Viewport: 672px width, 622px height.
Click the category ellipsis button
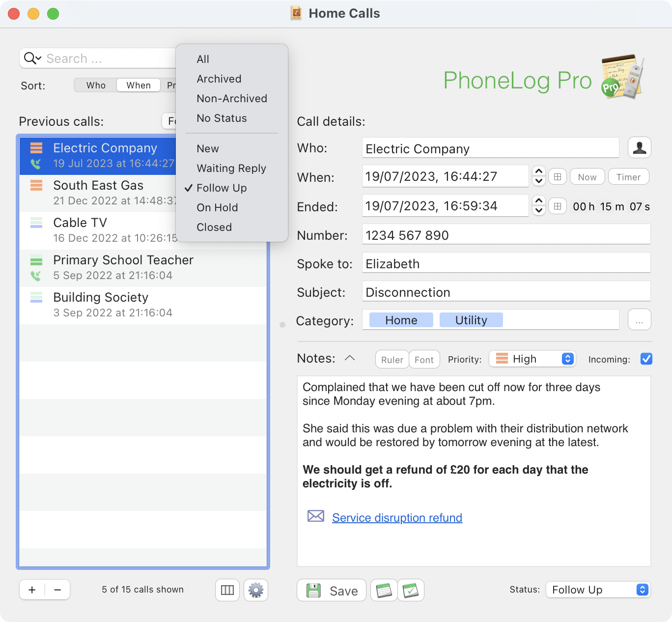click(x=639, y=320)
